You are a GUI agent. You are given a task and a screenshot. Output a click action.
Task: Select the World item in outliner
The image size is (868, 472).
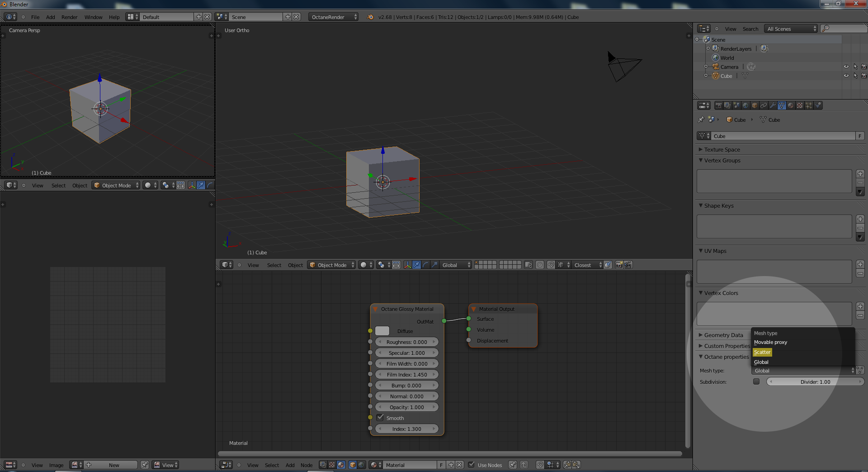pyautogui.click(x=727, y=57)
